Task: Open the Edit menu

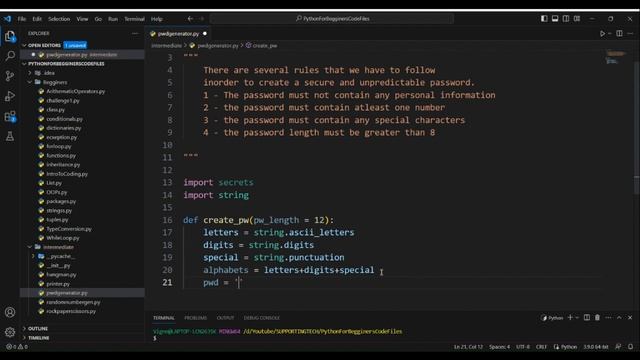Action: pos(37,19)
